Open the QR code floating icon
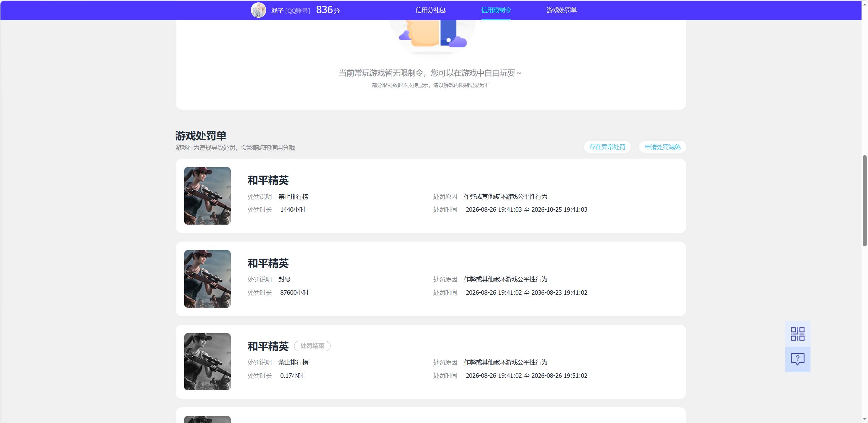The width and height of the screenshot is (868, 423). pos(797,334)
